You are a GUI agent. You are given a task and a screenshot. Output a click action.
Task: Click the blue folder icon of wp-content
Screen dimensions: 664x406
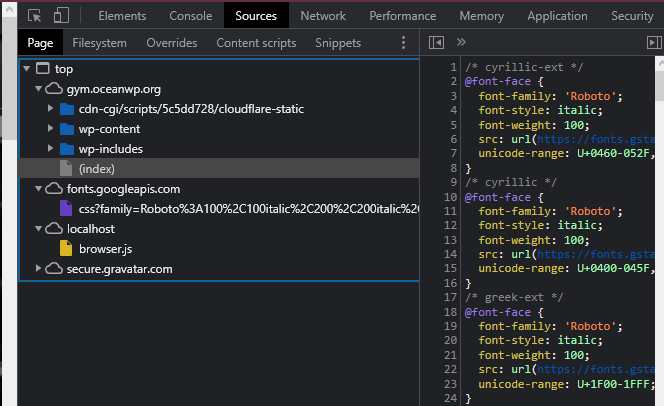(x=67, y=129)
